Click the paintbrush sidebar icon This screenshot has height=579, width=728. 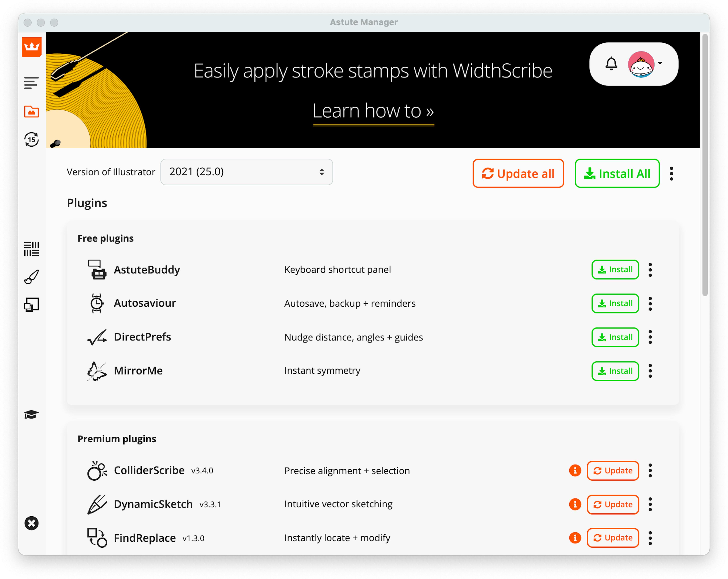(31, 277)
